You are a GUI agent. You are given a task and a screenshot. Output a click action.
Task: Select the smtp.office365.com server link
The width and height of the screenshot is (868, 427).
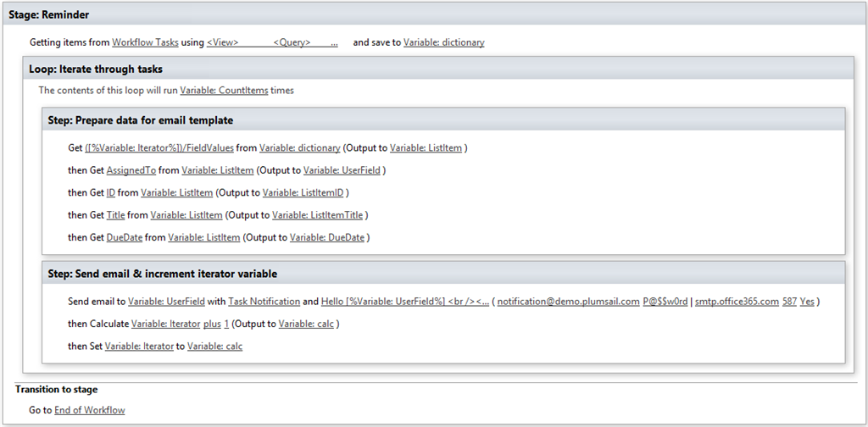pos(736,302)
